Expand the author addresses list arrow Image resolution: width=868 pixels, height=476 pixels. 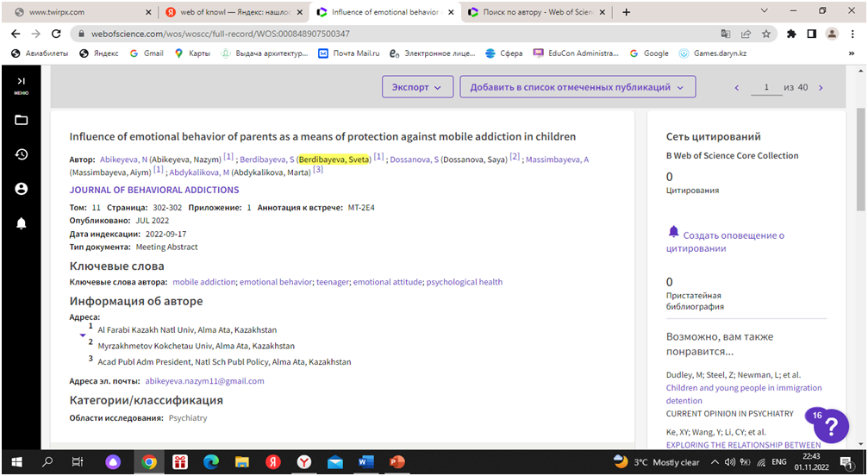[83, 335]
